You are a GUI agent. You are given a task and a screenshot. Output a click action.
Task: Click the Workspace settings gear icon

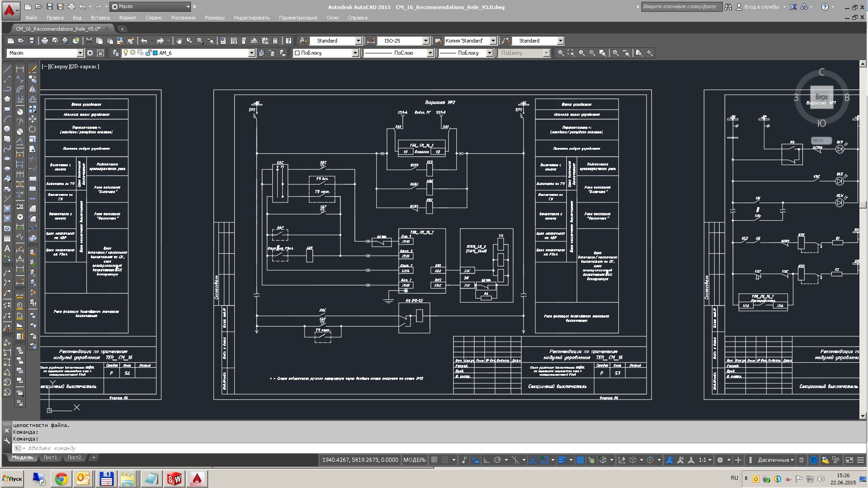tap(90, 53)
